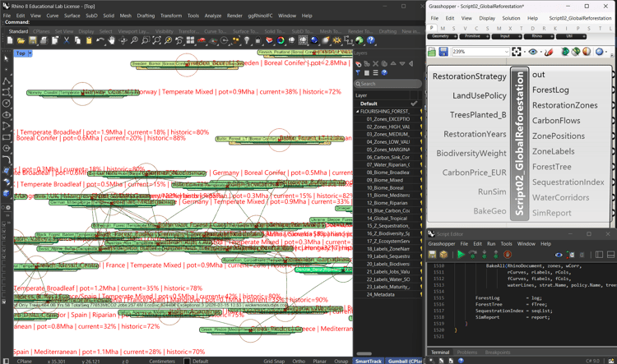Switch to the Problems tab in Script Editor
617x364 pixels.
pyautogui.click(x=467, y=352)
